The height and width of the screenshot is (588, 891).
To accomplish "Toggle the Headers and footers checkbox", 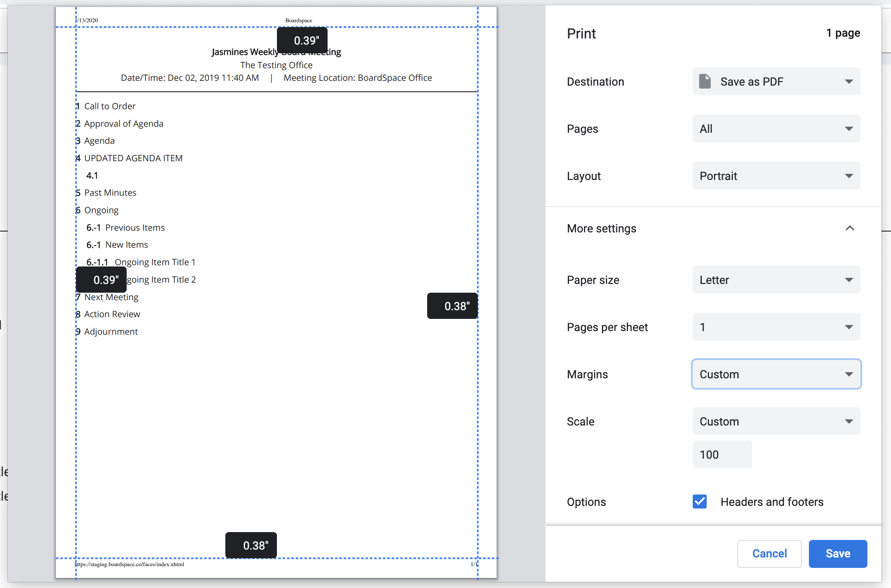I will tap(700, 502).
